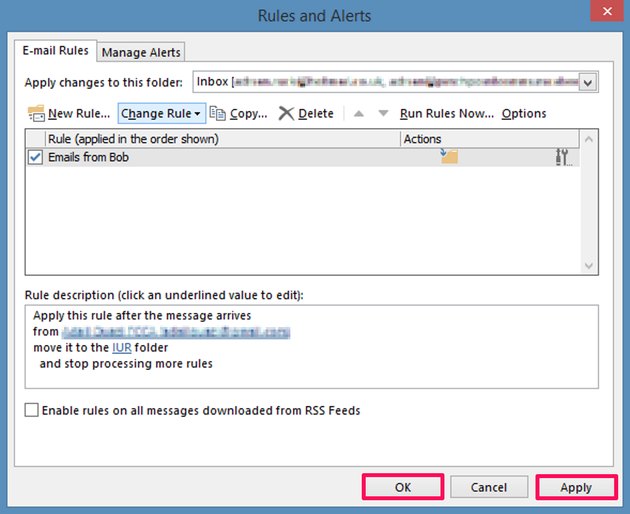This screenshot has width=630, height=514.
Task: Click the Copy... button text
Action: tap(248, 114)
